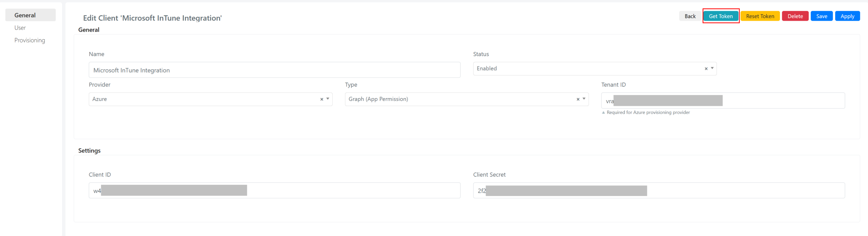Open the General sidebar section

31,15
